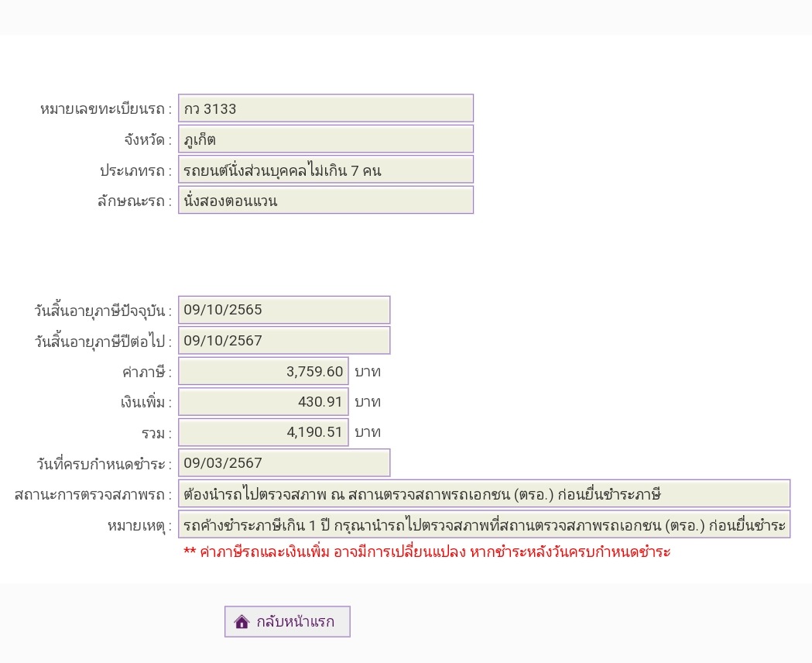Click the payment due date field 09/03/2567
Screen dimensions: 812x663
284,463
